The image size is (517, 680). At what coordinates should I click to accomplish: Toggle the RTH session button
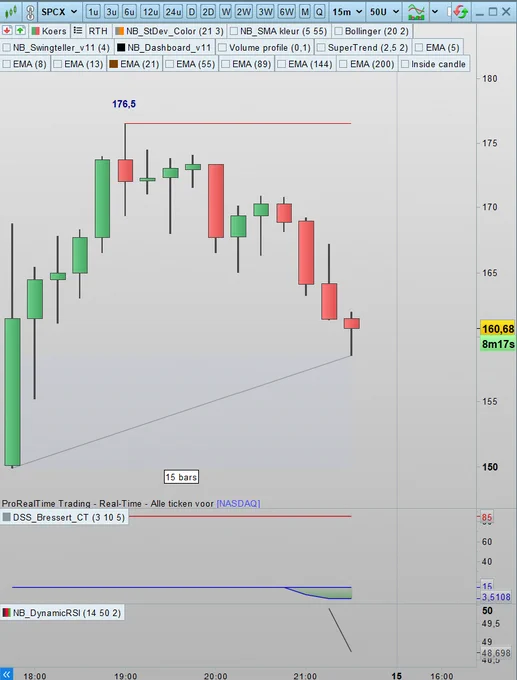click(x=98, y=31)
